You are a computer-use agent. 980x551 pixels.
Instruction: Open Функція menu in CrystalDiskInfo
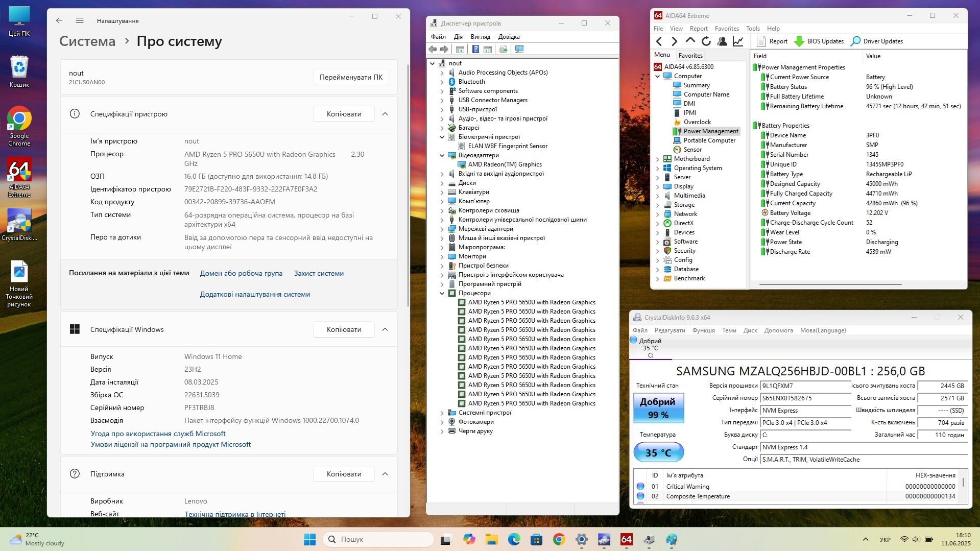pos(703,330)
